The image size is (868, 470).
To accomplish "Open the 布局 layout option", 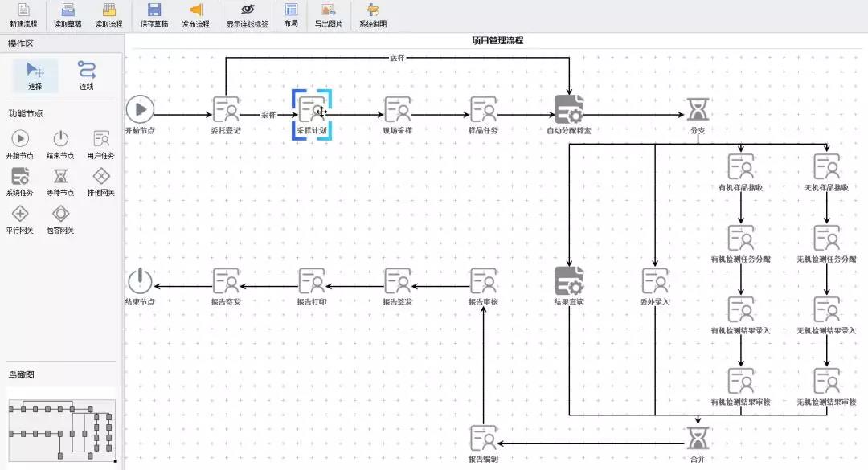I will (291, 14).
